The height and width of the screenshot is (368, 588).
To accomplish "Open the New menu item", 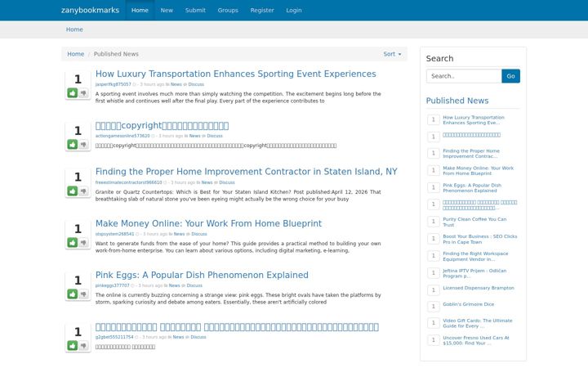I will point(167,10).
